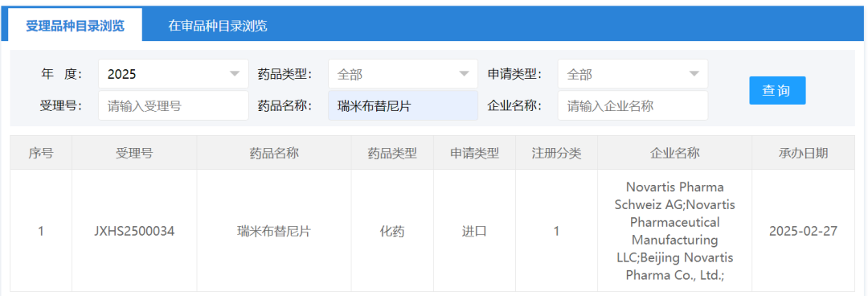Viewport: 868px width, 296px height.
Task: Select the Novartis Pharma company cell
Action: click(x=674, y=231)
